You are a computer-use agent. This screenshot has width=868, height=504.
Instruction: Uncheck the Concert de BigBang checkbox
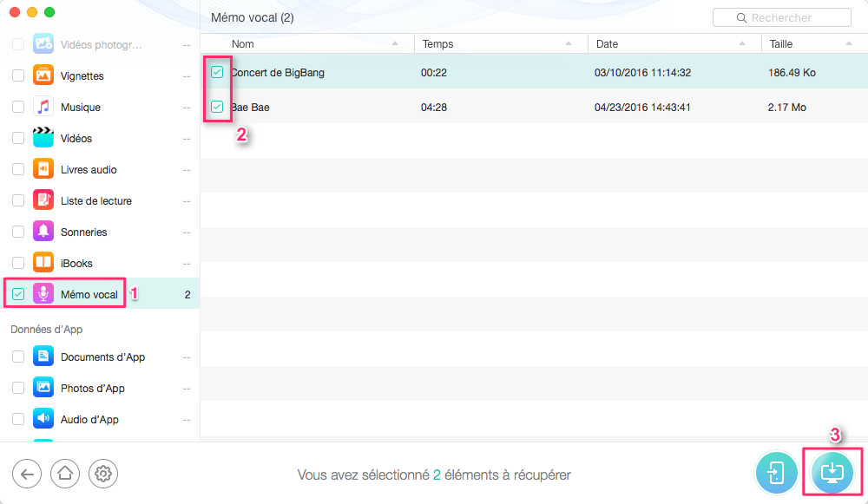click(217, 72)
